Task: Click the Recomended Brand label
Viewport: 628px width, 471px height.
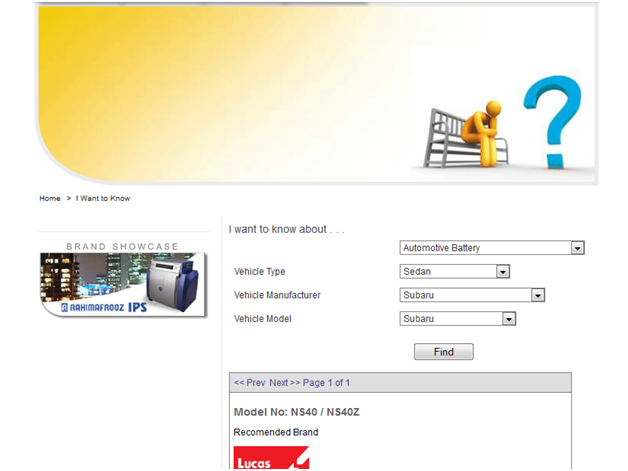Action: 276,433
